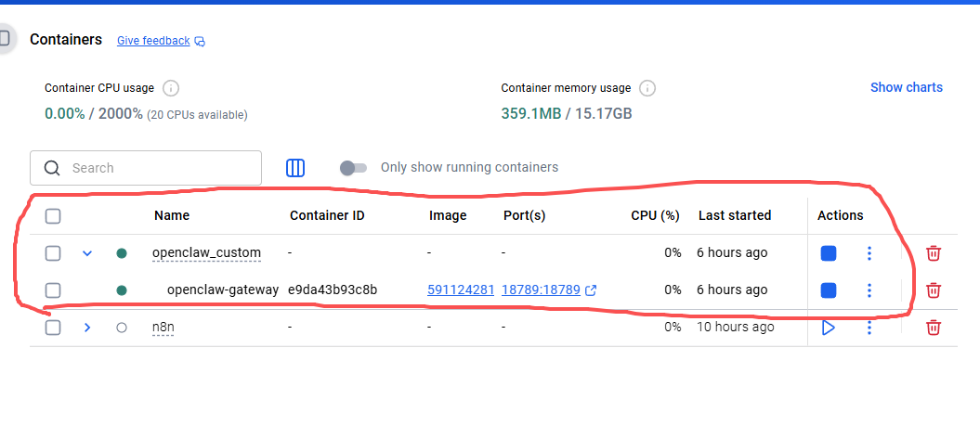Click the trash icon for n8n
This screenshot has height=425, width=980.
pyautogui.click(x=934, y=328)
